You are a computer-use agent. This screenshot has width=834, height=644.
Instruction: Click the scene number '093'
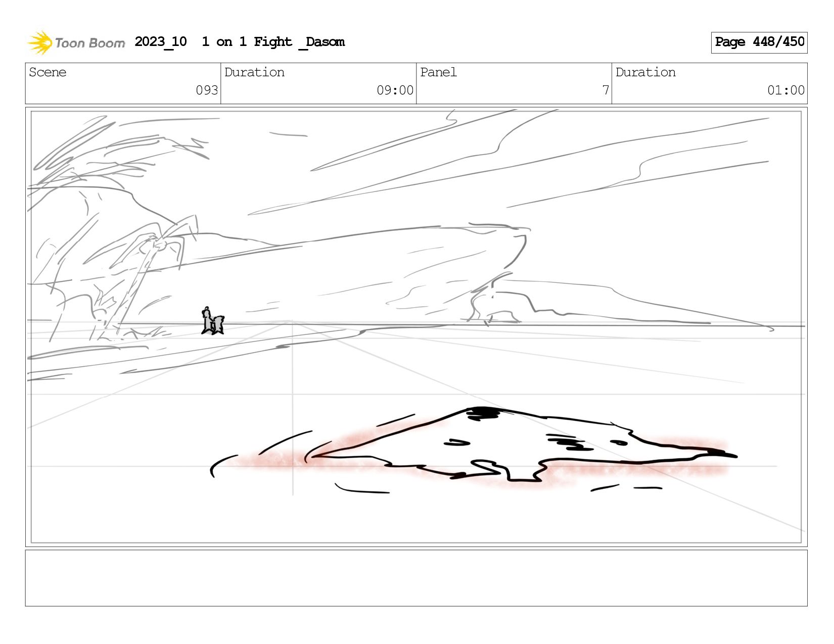point(207,90)
